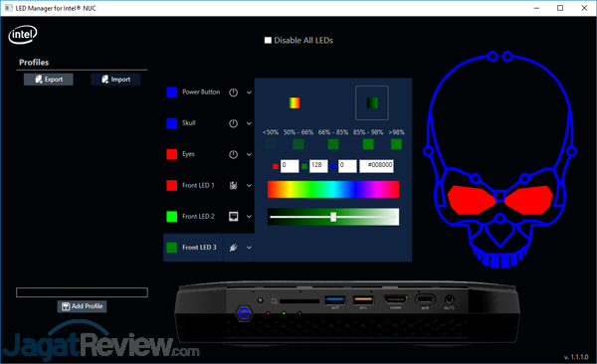Click the Front LED 2 Ethernet port icon
The image size is (597, 364).
coord(234,216)
